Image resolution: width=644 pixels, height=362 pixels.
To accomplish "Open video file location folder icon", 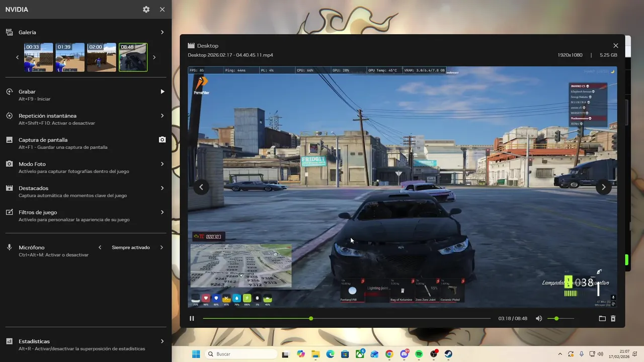I will (x=602, y=318).
